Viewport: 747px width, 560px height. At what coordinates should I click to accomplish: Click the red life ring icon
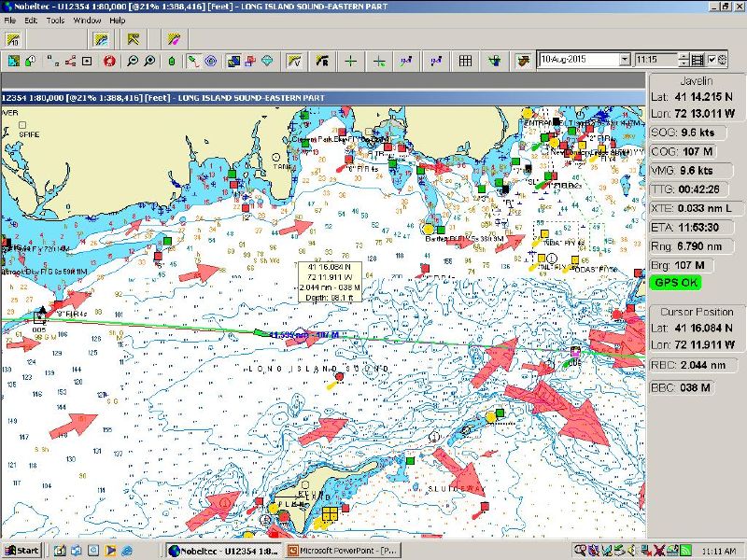[109, 61]
